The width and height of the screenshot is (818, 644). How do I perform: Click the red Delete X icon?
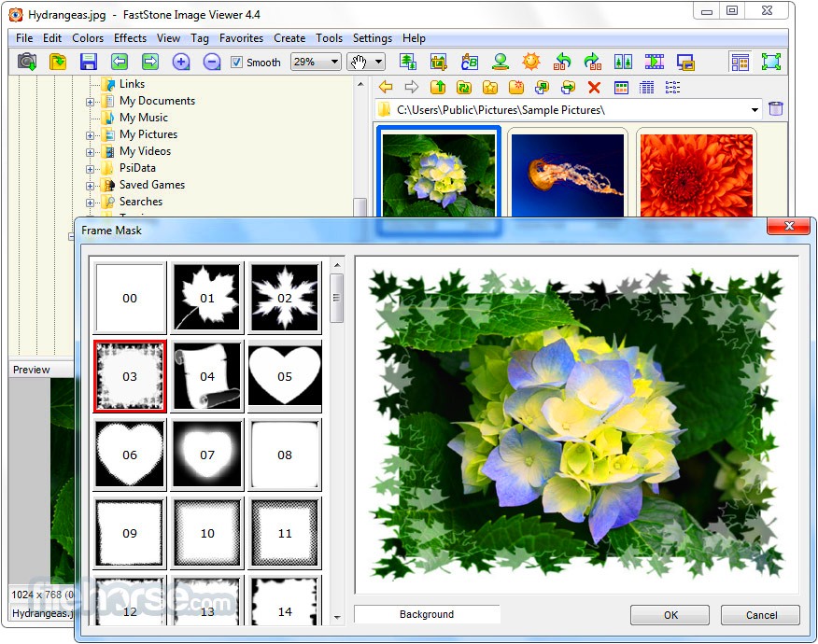pyautogui.click(x=594, y=87)
